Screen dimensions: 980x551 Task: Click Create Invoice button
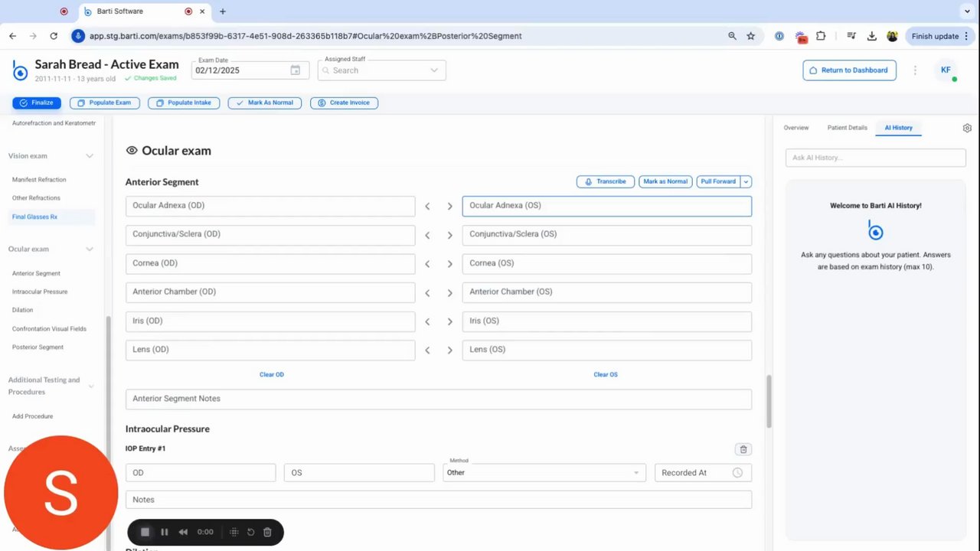click(344, 103)
